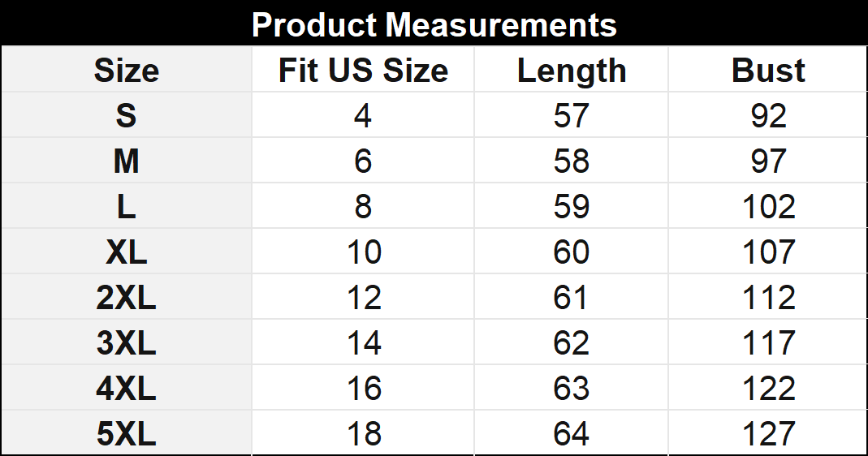The image size is (868, 456).
Task: Select the bust value 122 cell
Action: (x=768, y=389)
